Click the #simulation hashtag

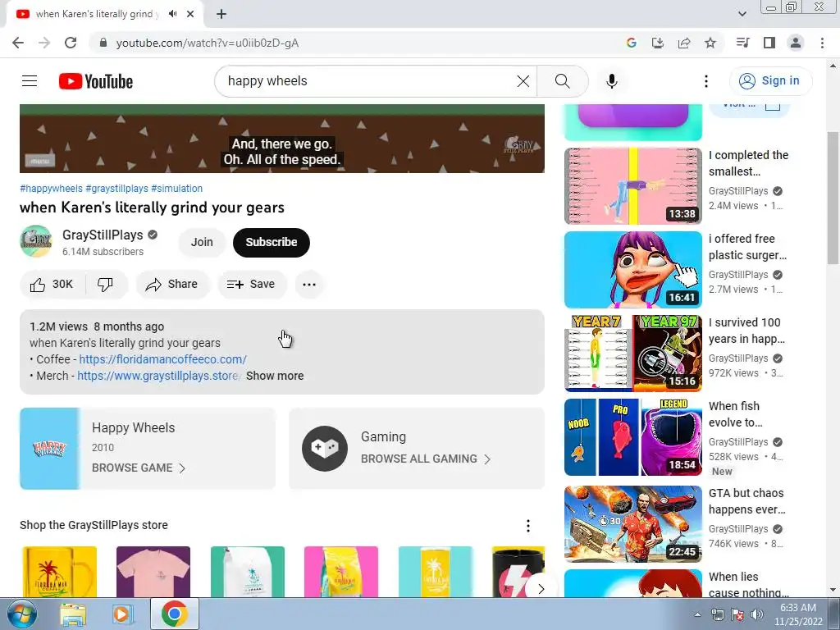[177, 189]
